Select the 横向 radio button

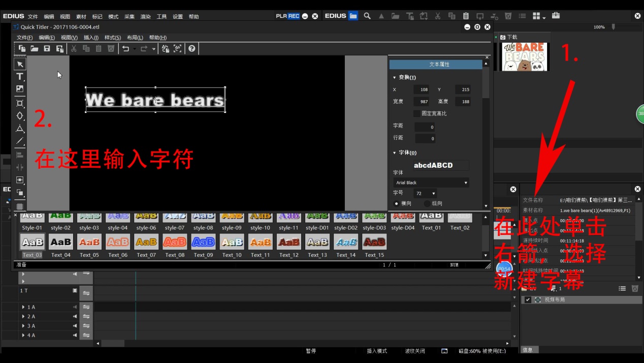pos(397,203)
